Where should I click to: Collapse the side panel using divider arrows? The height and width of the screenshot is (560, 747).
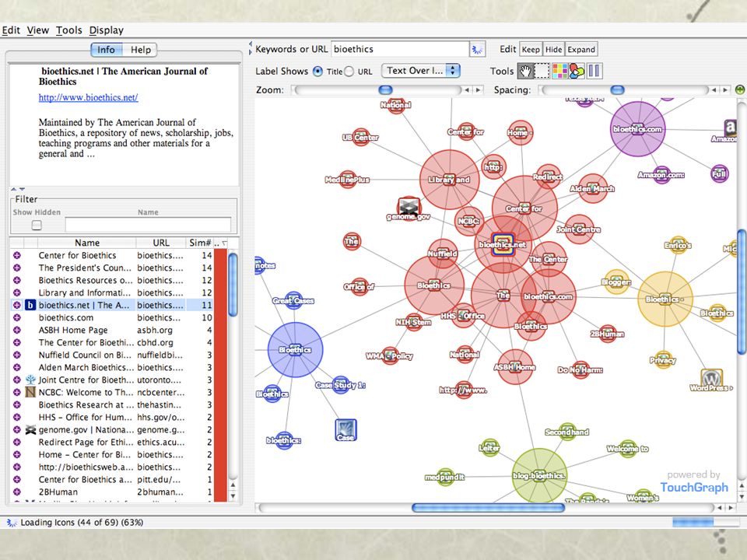249,48
